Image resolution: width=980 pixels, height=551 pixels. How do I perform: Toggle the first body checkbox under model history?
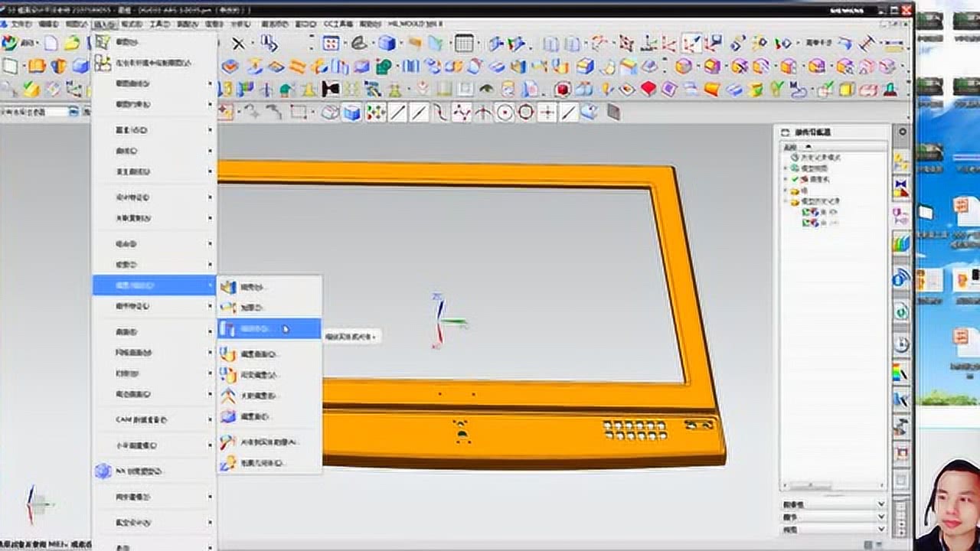[x=806, y=212]
